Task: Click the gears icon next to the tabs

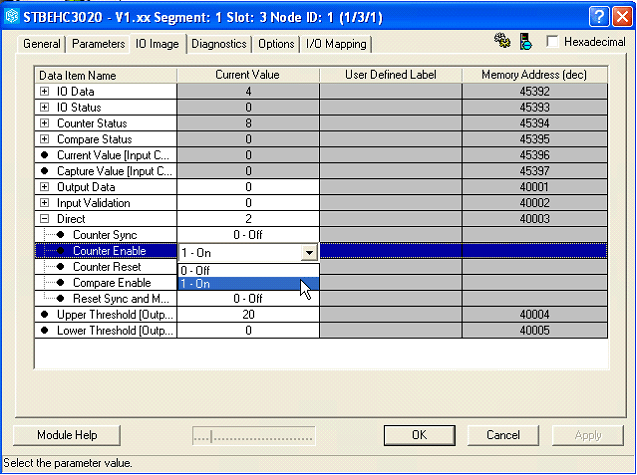Action: [502, 41]
